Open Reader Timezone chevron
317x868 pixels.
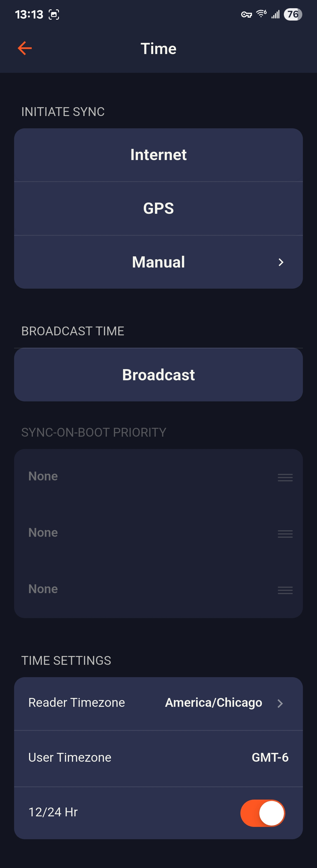tap(280, 703)
